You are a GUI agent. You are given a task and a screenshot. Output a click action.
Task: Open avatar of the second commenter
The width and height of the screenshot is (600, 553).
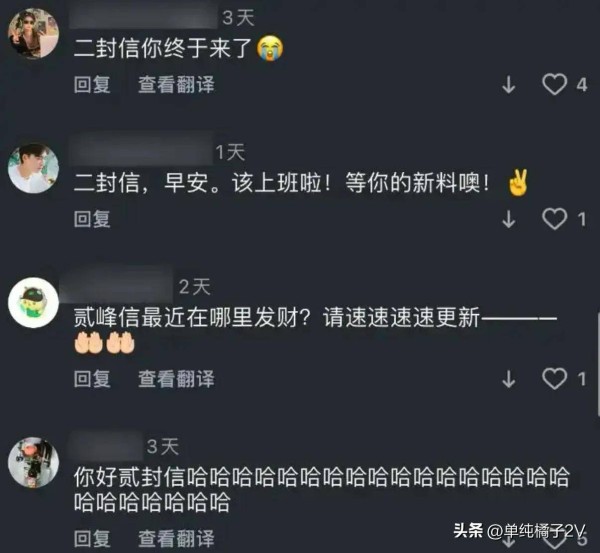click(33, 168)
